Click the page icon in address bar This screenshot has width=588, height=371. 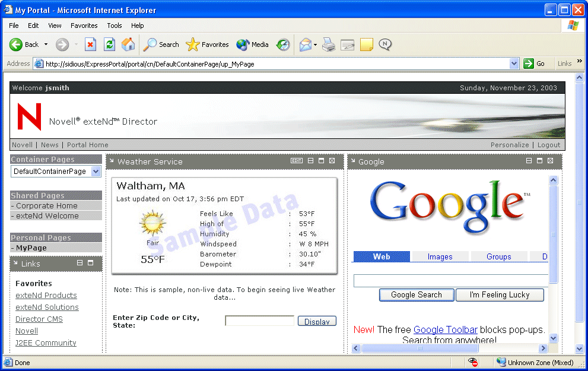[x=39, y=64]
